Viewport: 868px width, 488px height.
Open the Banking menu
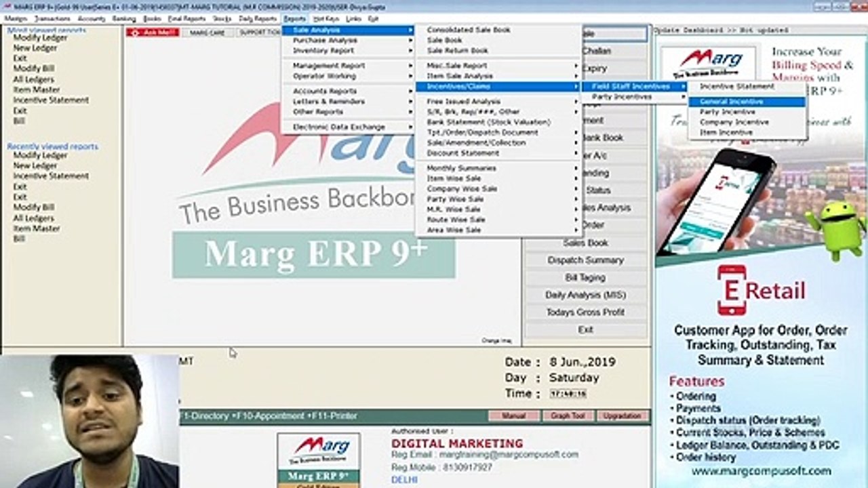pos(124,19)
